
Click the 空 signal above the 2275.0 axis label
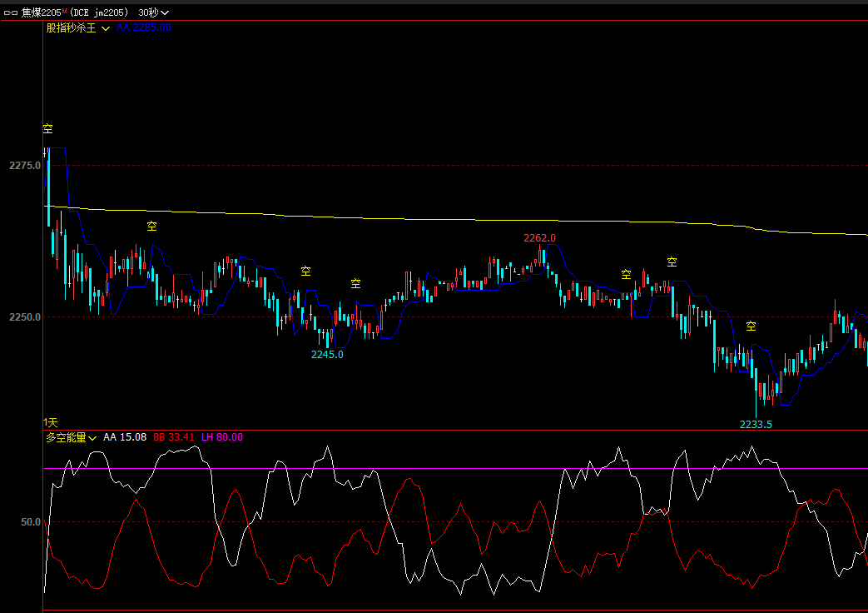[x=47, y=129]
